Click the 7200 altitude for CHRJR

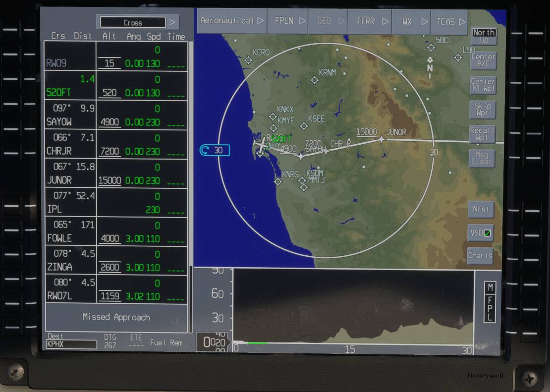click(110, 151)
